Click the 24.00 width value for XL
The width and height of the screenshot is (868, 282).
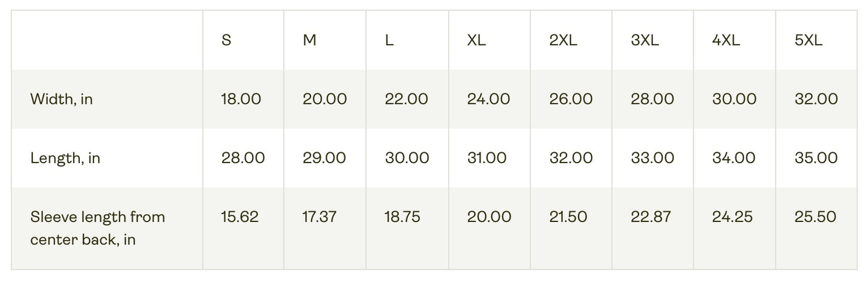click(x=488, y=99)
